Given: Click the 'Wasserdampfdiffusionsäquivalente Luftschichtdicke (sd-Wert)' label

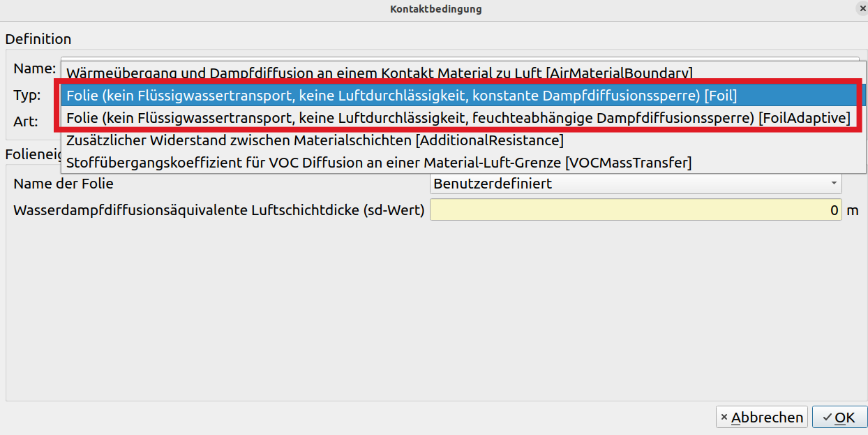Looking at the screenshot, I should [x=219, y=210].
